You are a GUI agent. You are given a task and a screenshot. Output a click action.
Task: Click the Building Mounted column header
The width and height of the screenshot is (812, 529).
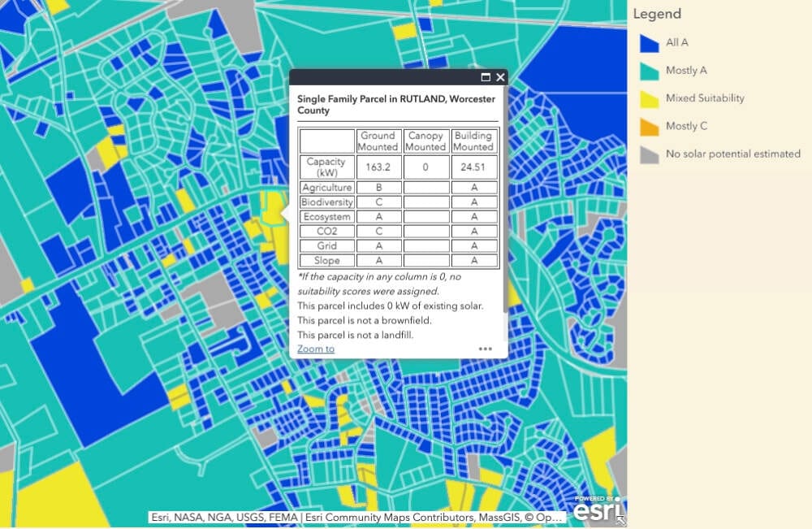473,141
